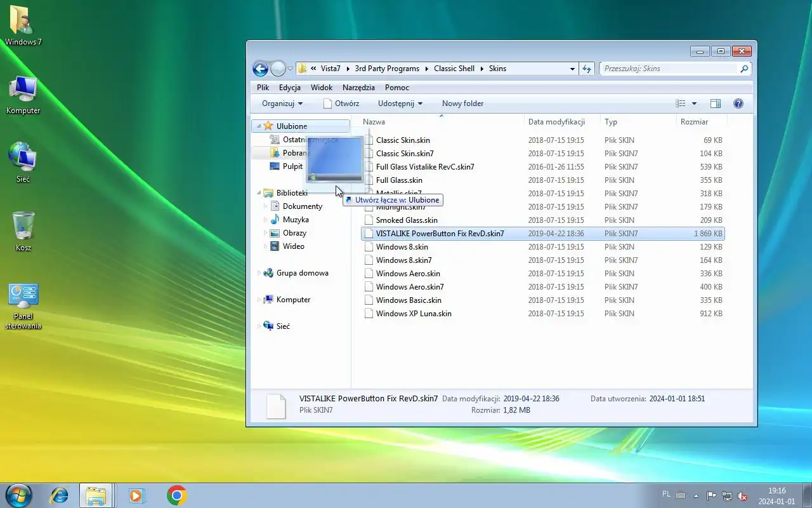
Task: Click the muted volume tray icon
Action: click(x=742, y=496)
